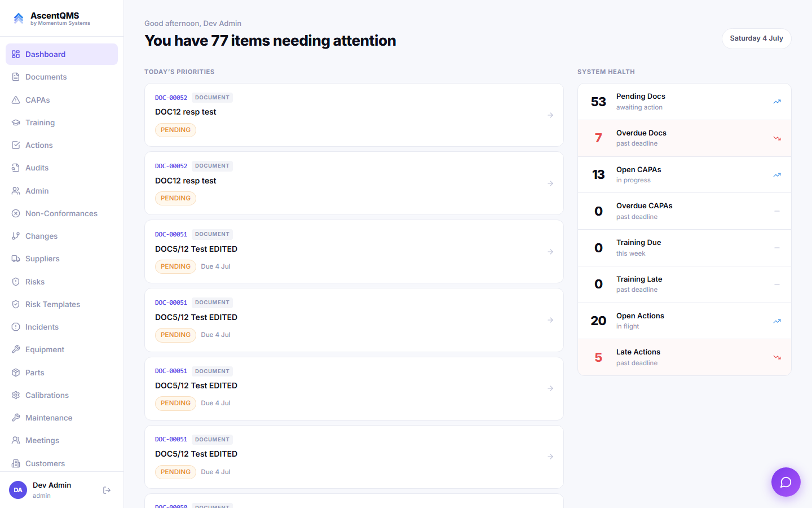Click the Admin users icon
The width and height of the screenshot is (812, 508).
(16, 191)
